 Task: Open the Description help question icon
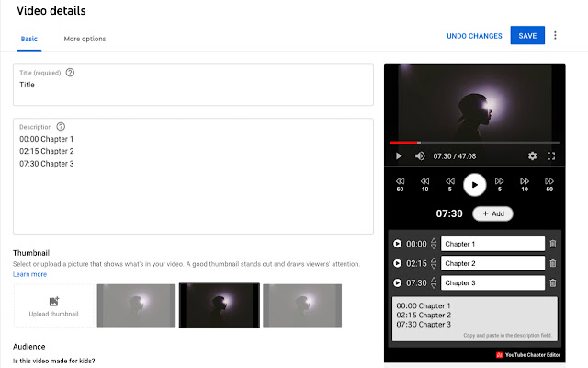61,127
